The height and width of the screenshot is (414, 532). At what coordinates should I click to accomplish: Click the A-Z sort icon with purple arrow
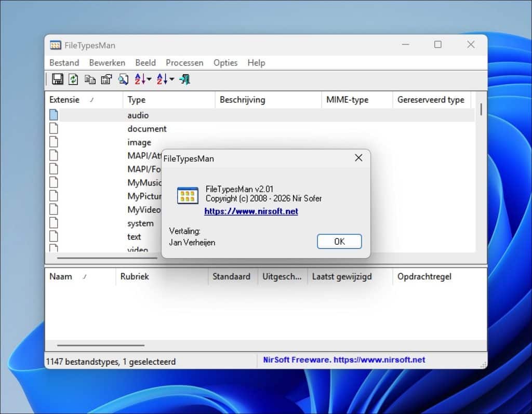[140, 79]
